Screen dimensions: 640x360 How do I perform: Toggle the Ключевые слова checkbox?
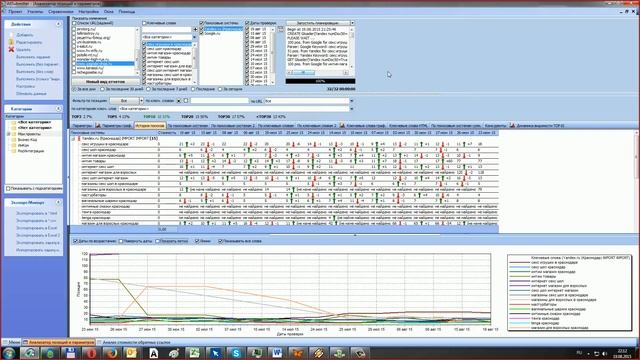pyautogui.click(x=144, y=23)
